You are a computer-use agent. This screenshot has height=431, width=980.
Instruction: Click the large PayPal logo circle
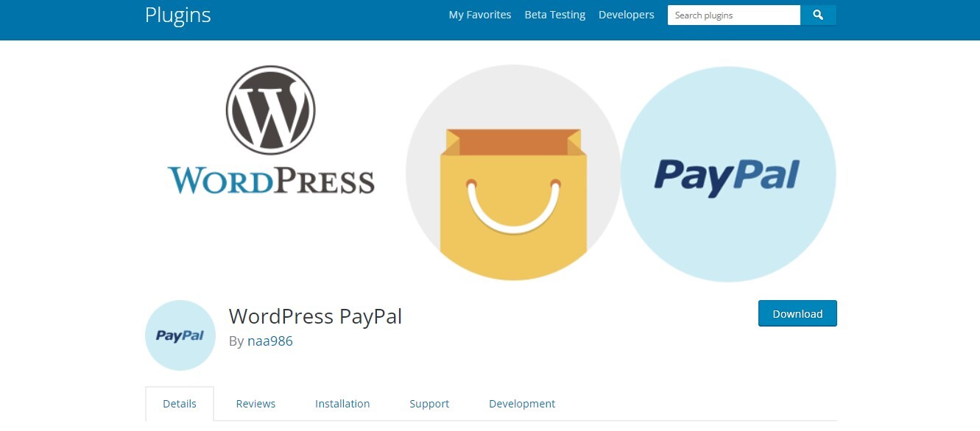click(x=728, y=174)
